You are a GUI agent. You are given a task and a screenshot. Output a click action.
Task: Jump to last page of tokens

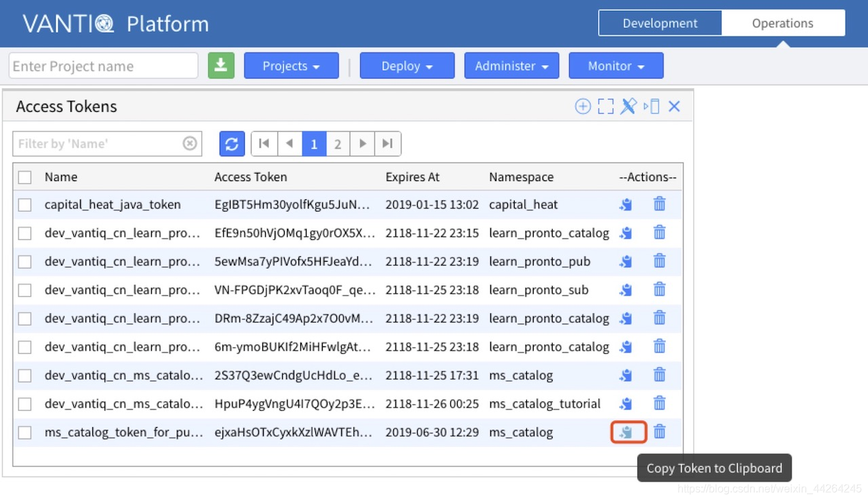click(x=387, y=144)
